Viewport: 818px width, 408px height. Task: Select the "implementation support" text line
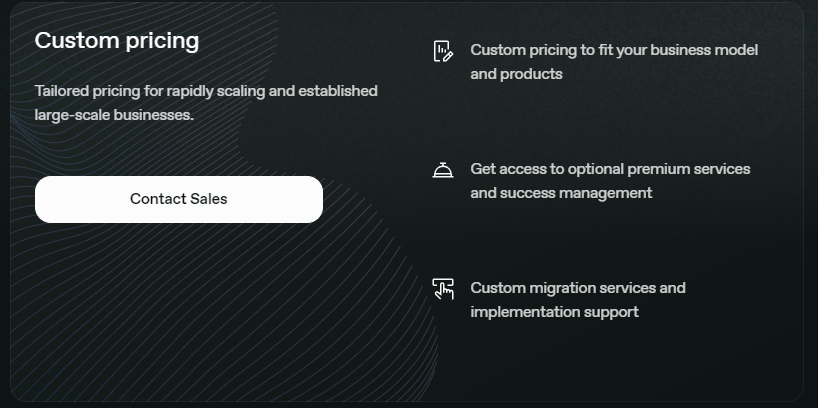[x=554, y=312]
